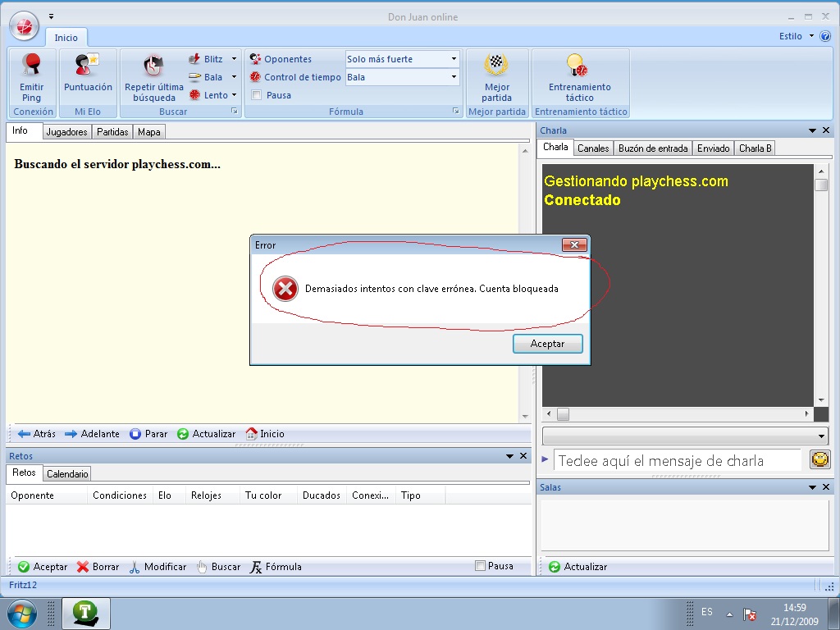Screen dimensions: 840x630
Task: Go to the Inicio home page
Action: click(265, 434)
